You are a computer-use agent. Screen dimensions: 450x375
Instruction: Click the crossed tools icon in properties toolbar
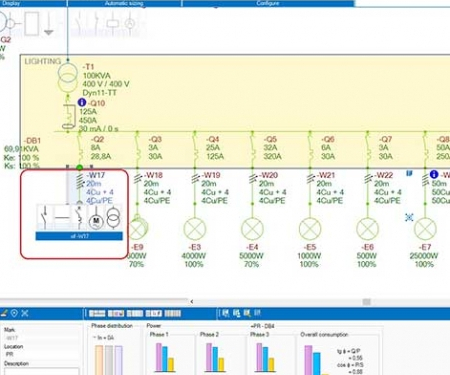pyautogui.click(x=25, y=313)
